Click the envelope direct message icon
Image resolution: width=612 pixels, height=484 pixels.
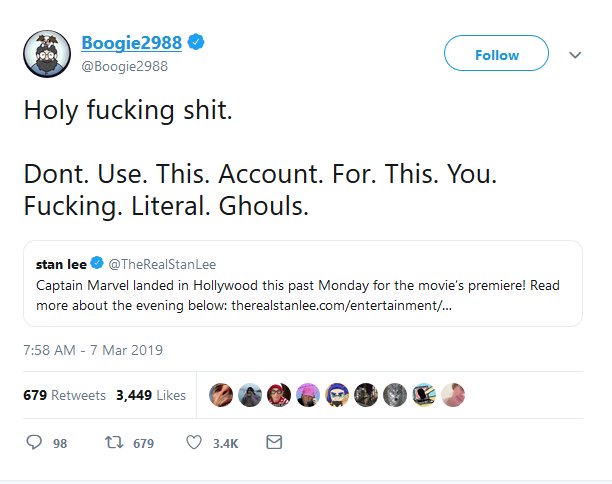pyautogui.click(x=274, y=442)
